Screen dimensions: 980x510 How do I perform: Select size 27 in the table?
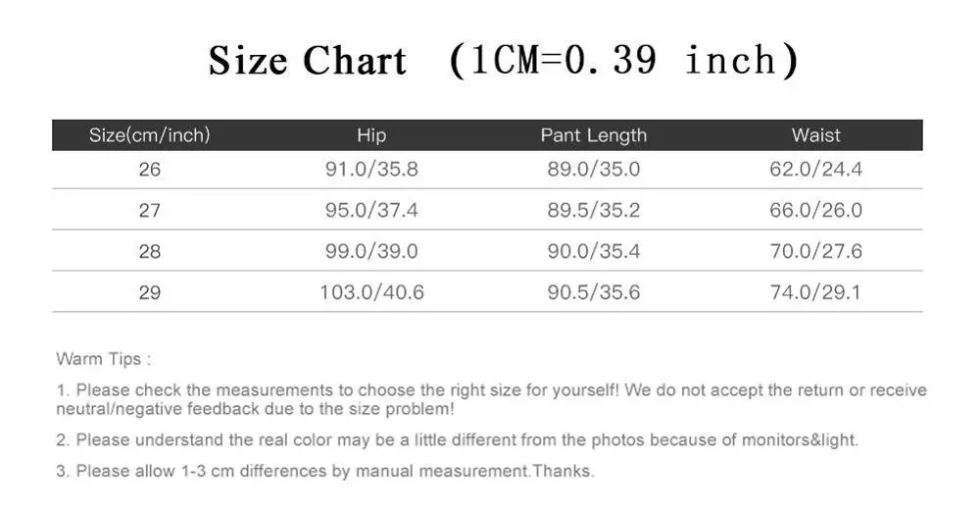point(150,210)
